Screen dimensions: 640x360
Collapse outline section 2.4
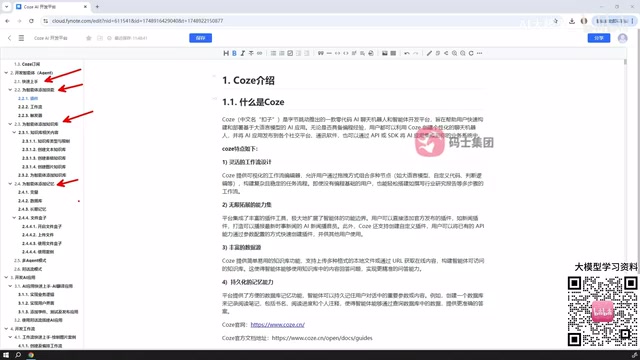pyautogui.click(x=10, y=184)
